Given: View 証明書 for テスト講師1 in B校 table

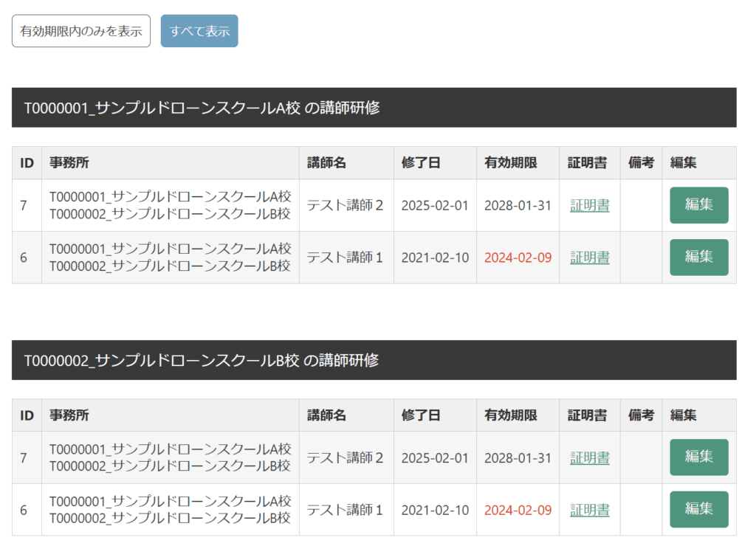Looking at the screenshot, I should point(589,510).
